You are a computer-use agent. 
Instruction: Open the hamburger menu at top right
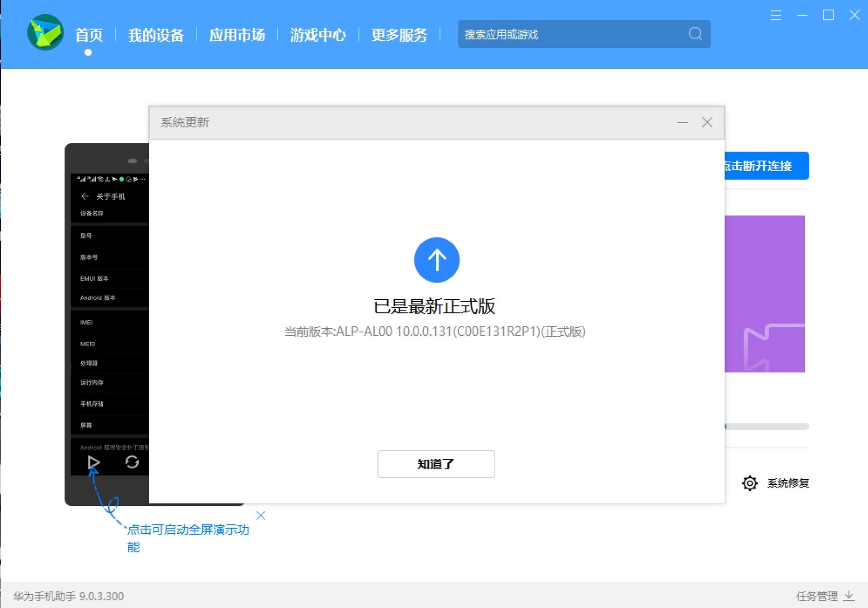pos(776,15)
